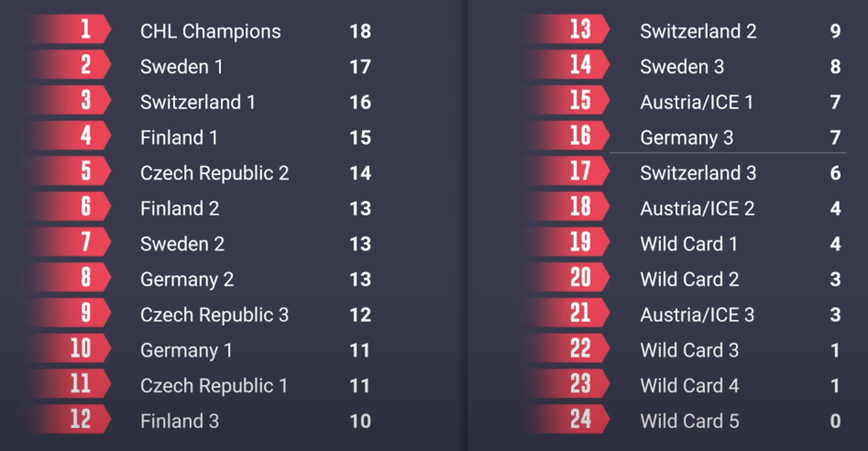Image resolution: width=868 pixels, height=451 pixels.
Task: Select the rank 13 arrow badge
Action: (x=580, y=29)
